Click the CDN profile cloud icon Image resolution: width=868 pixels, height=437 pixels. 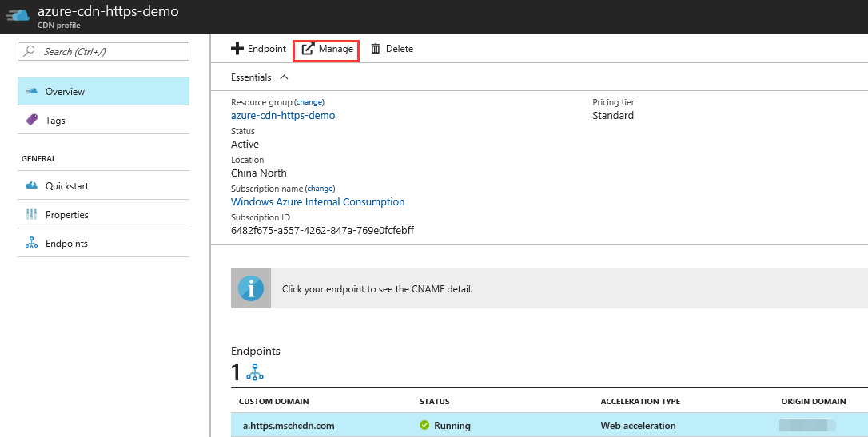tap(18, 16)
